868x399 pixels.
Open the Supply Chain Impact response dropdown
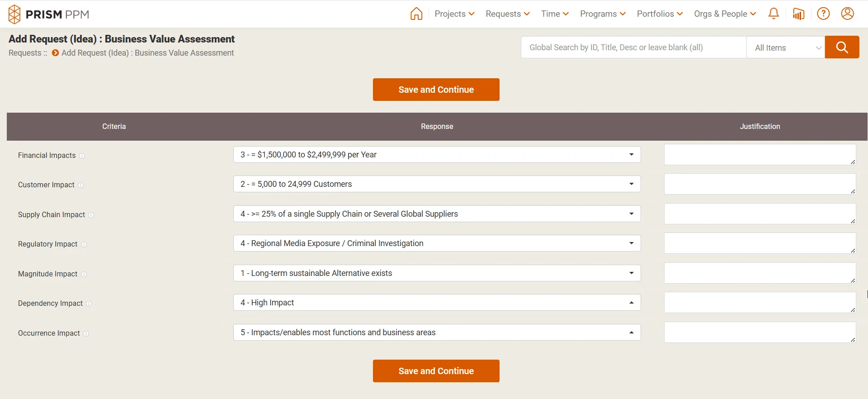click(x=437, y=214)
